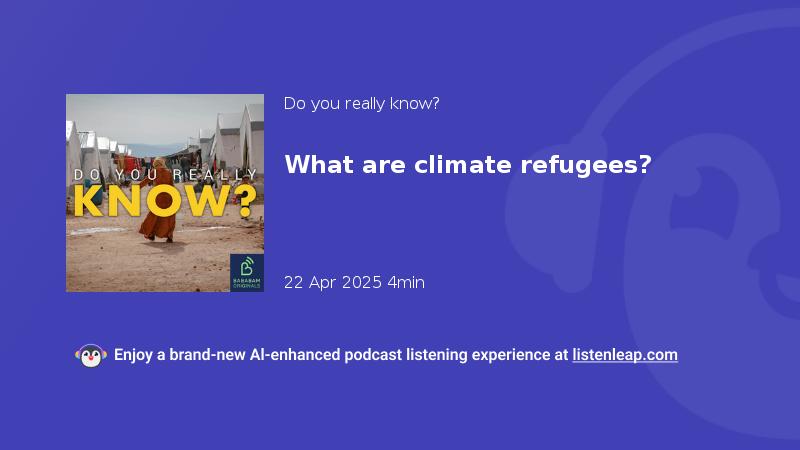Image resolution: width=800 pixels, height=450 pixels.
Task: Click the Bababam Originals logo badge
Action: pos(247,272)
